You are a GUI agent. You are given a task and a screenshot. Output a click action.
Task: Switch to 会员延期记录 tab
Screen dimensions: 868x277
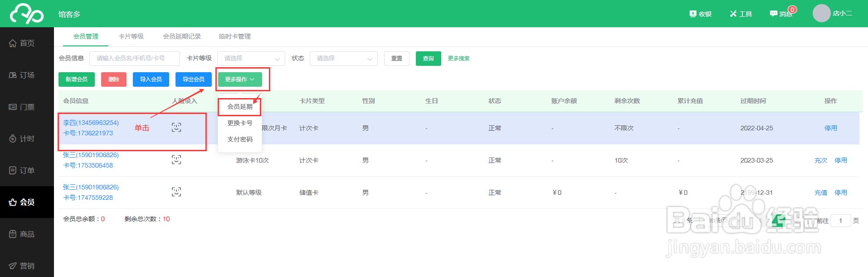click(x=182, y=36)
